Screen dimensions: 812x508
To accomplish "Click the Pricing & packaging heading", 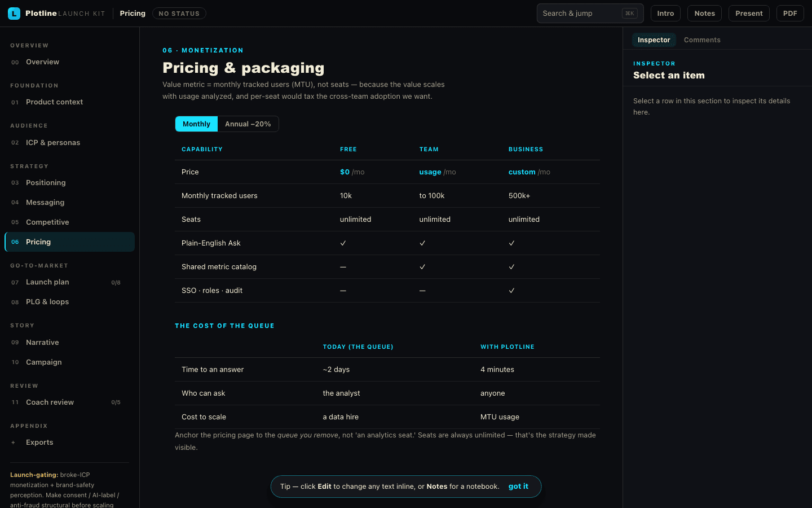I will [x=244, y=68].
